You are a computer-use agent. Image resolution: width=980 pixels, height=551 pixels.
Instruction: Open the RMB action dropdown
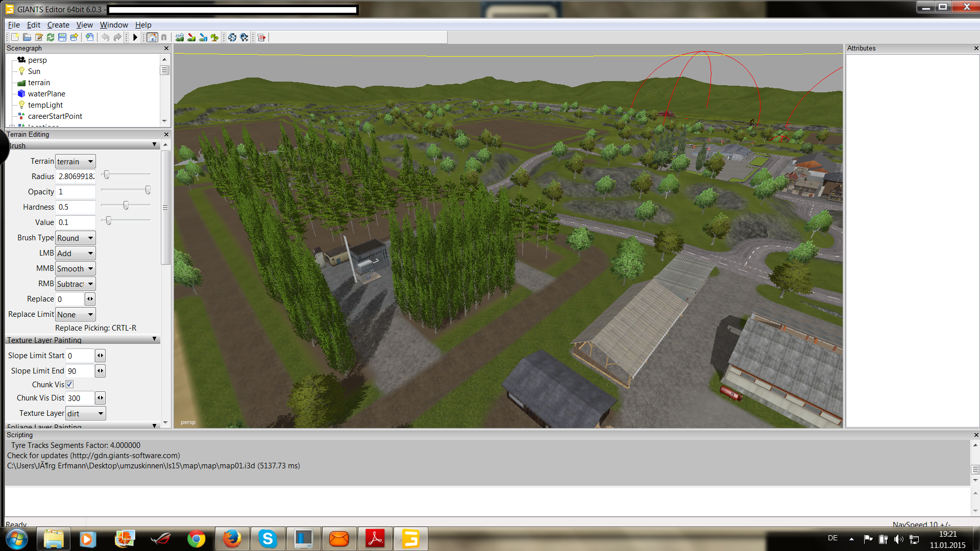(75, 284)
